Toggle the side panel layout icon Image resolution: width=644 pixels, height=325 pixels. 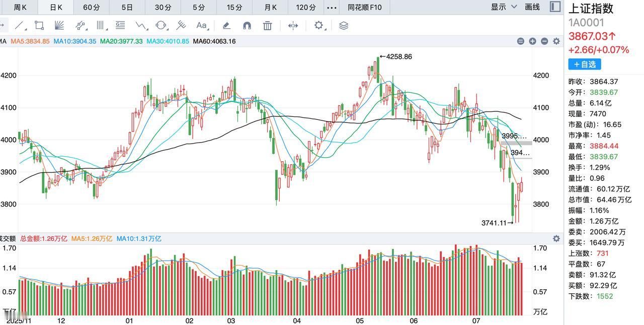(x=555, y=7)
